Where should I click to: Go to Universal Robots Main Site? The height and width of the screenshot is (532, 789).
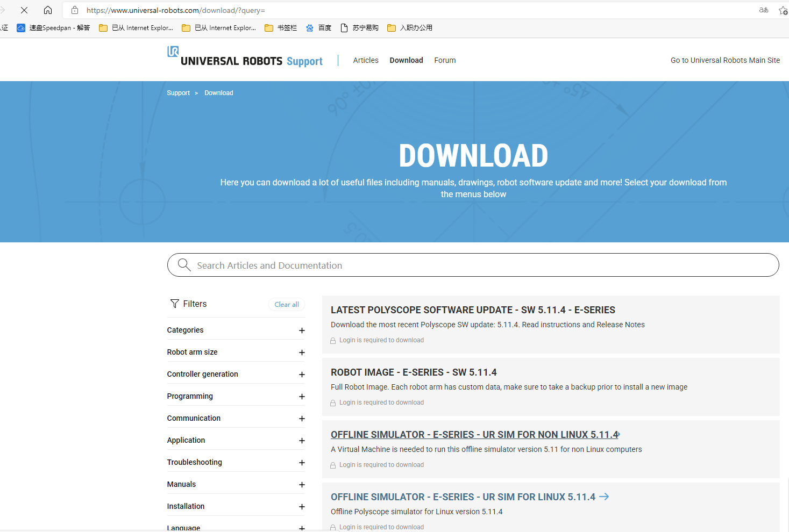click(x=725, y=60)
